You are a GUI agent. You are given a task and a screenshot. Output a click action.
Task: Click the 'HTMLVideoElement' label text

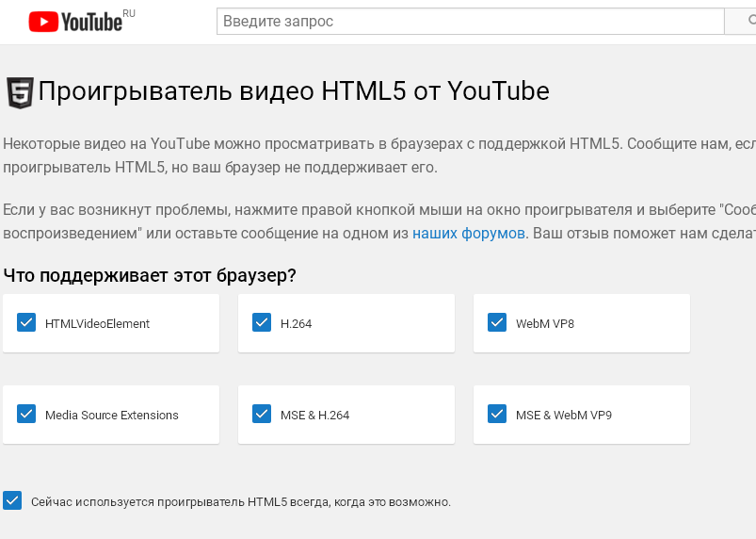coord(97,323)
